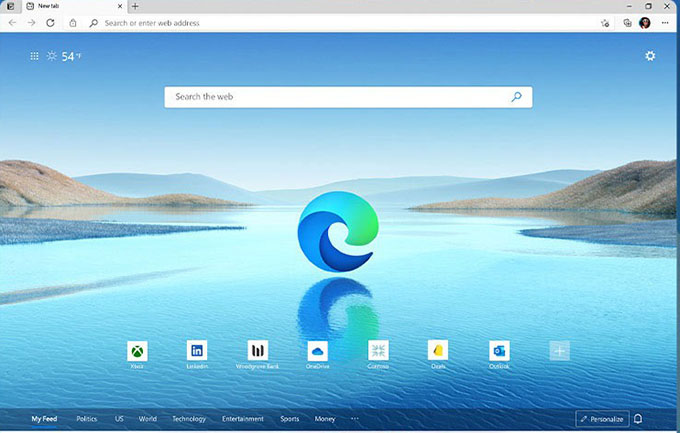Image resolution: width=680 pixels, height=433 pixels.
Task: Open page settings gear icon
Action: [650, 56]
